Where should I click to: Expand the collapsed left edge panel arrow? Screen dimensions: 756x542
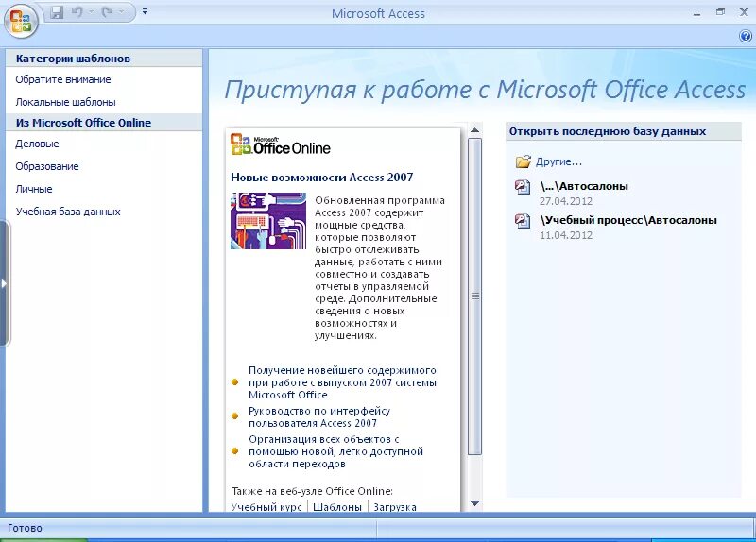pyautogui.click(x=4, y=283)
